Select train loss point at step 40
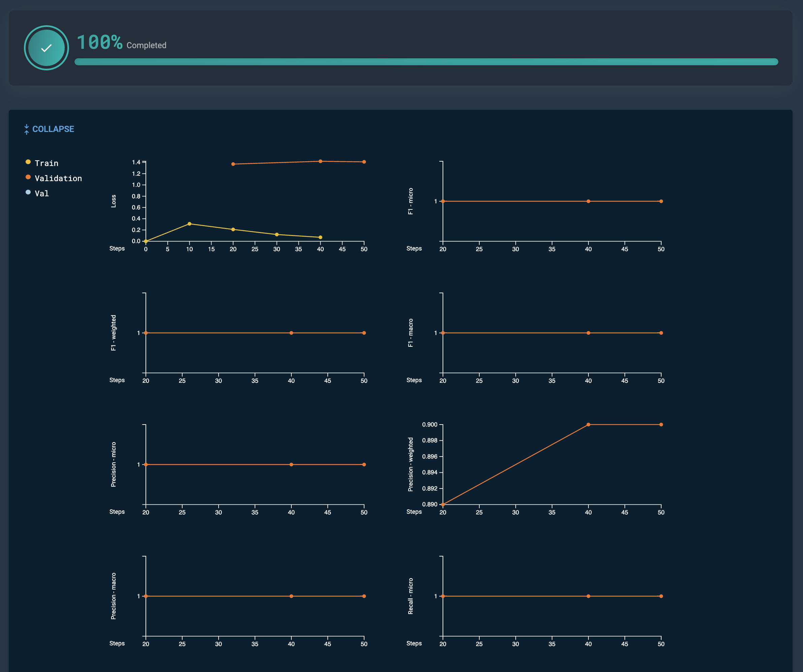Screen dimensions: 803x672 point(320,237)
